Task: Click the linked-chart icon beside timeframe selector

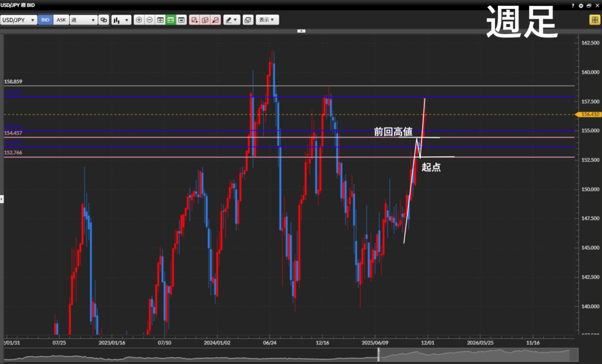Action: coord(103,20)
